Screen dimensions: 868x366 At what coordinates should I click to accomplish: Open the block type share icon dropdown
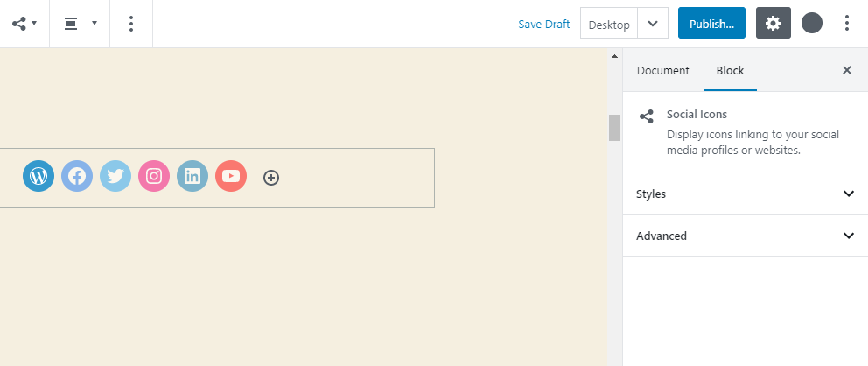[x=24, y=24]
